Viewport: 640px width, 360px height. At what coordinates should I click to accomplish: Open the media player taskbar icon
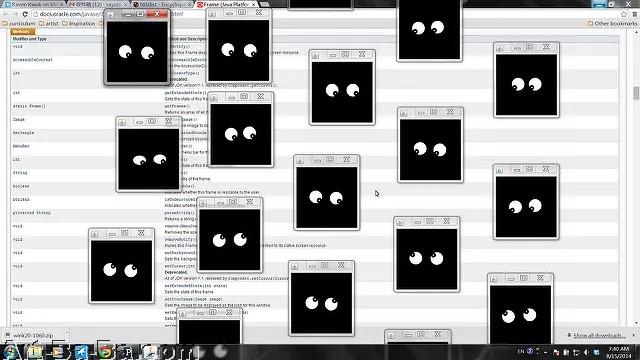(58, 352)
